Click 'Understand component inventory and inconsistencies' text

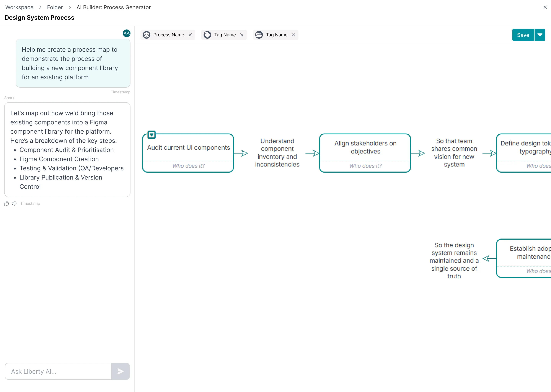point(277,153)
